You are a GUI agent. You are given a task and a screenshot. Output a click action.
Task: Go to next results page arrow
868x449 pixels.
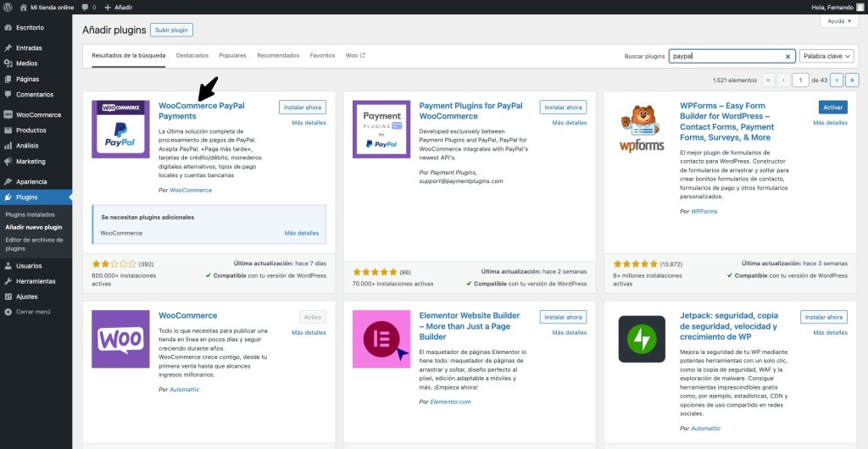[x=837, y=80]
